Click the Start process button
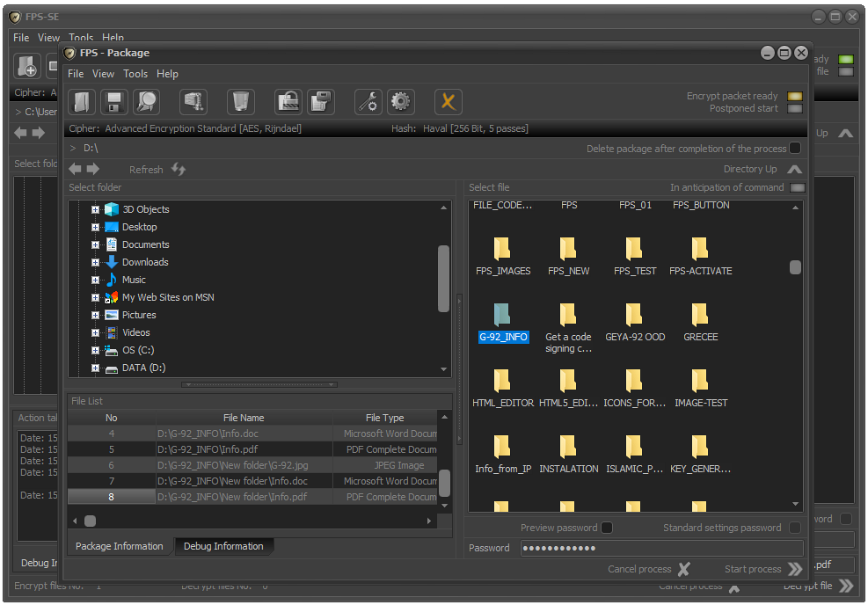The height and width of the screenshot is (605, 868). (x=763, y=569)
